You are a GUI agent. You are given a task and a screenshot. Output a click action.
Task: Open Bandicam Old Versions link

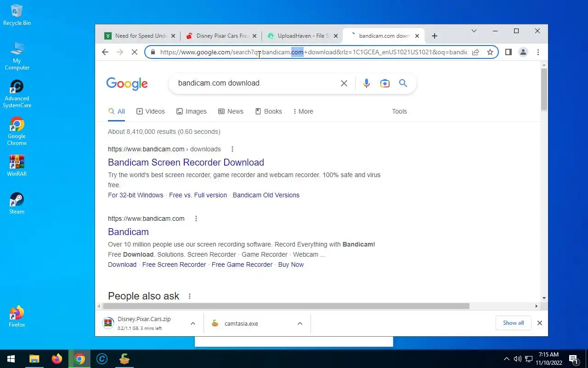266,195
